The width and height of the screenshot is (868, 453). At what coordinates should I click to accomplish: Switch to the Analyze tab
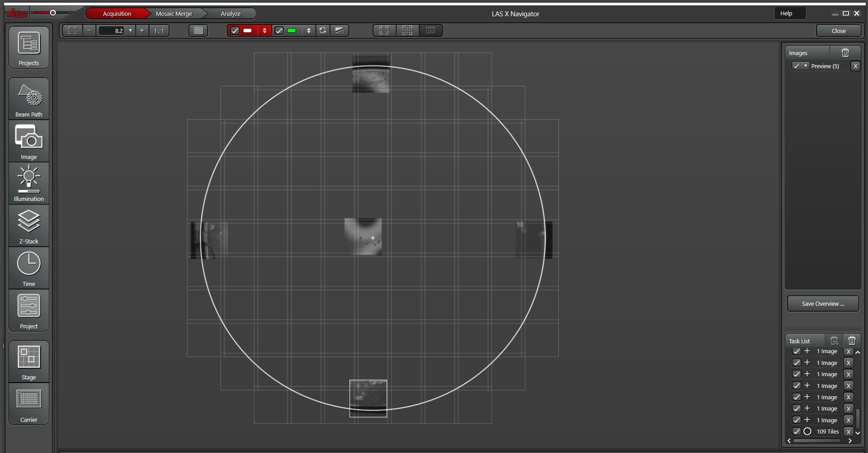click(x=231, y=14)
